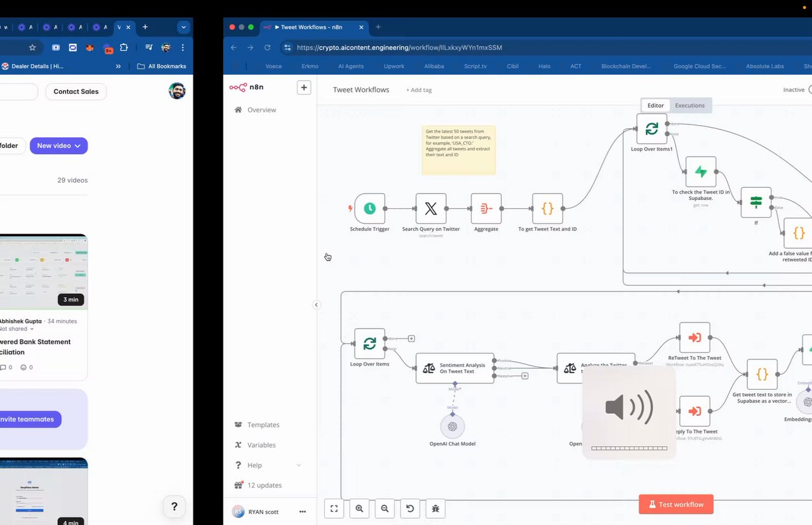
Task: Zoom out on the workflow canvas
Action: point(384,508)
